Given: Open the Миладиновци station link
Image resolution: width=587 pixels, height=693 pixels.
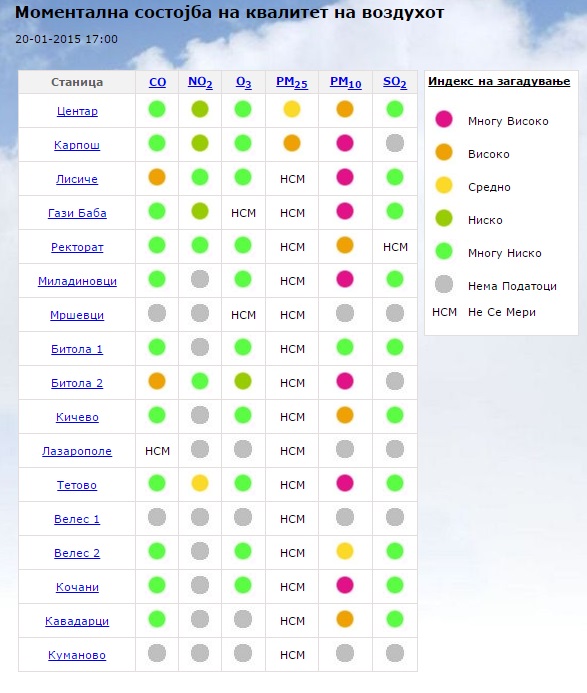Looking at the screenshot, I should [x=77, y=281].
